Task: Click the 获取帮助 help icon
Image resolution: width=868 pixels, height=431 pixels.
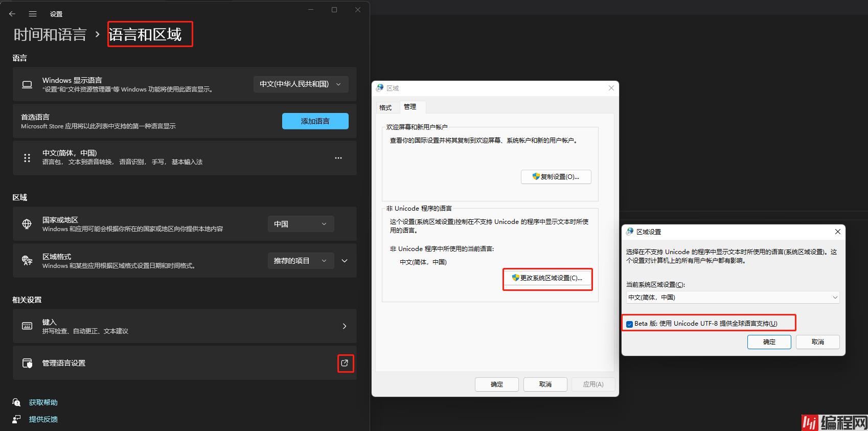Action: tap(16, 402)
